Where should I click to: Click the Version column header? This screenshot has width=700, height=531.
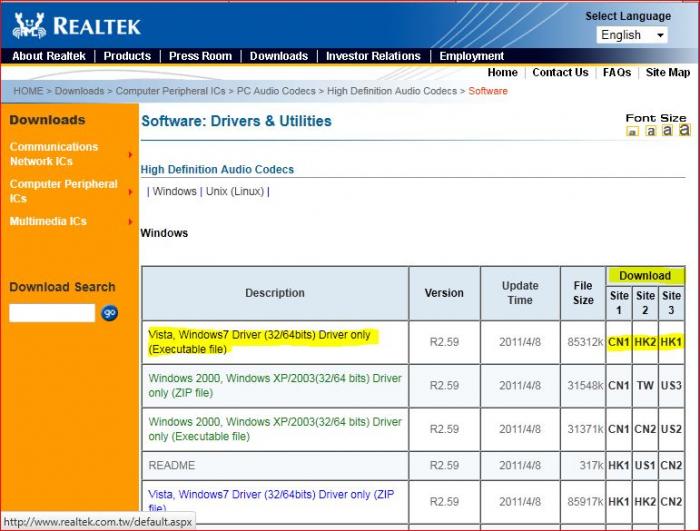pyautogui.click(x=444, y=293)
